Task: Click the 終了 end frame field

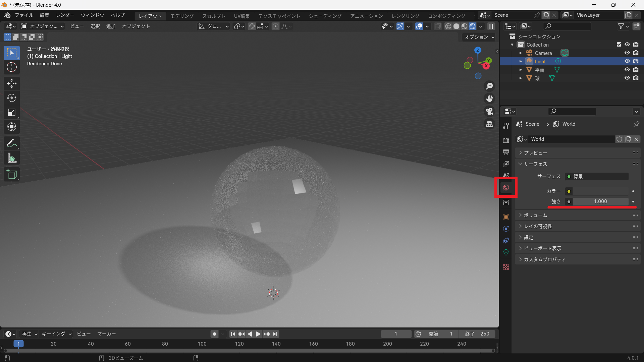Action: click(x=477, y=334)
